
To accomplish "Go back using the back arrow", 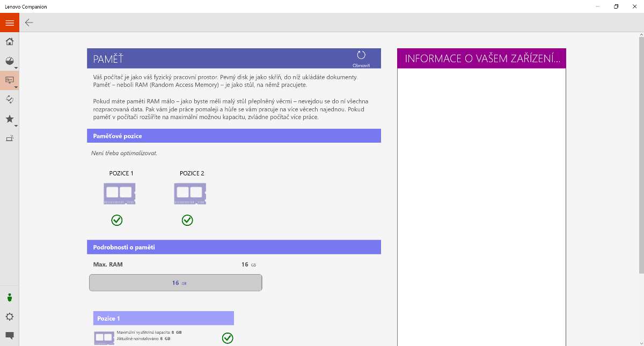I will click(29, 23).
